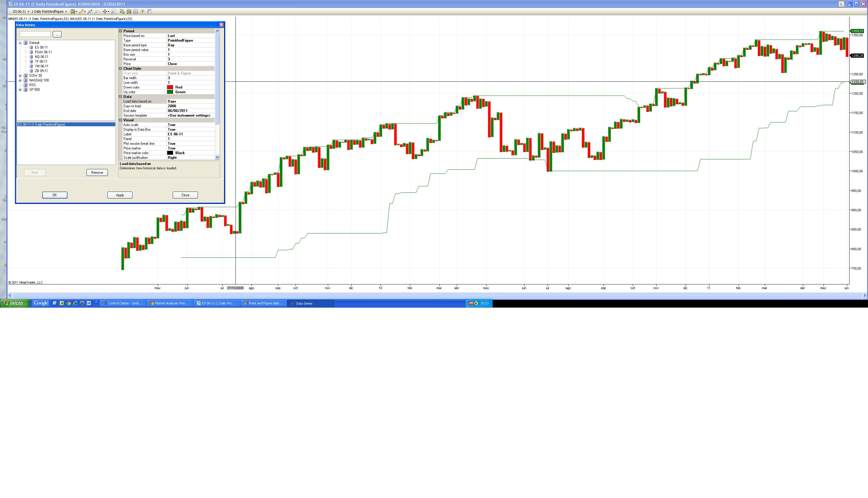Click the instrument search input field

click(x=35, y=34)
